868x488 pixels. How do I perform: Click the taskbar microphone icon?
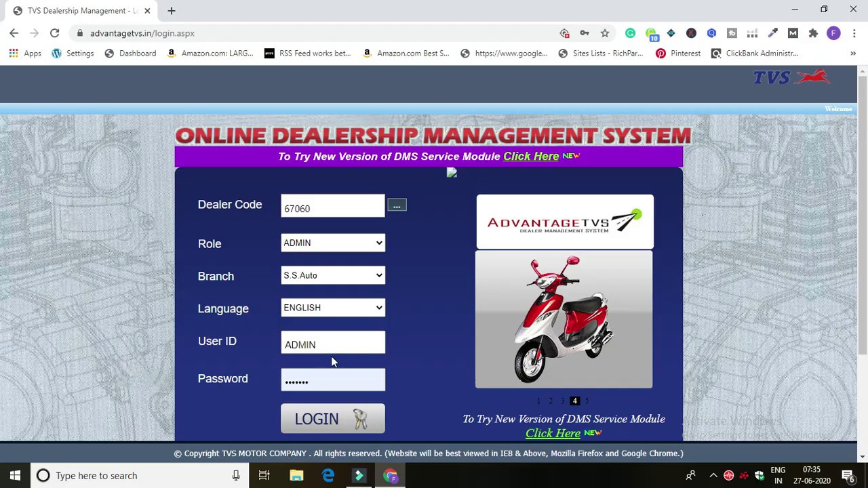coord(236,476)
